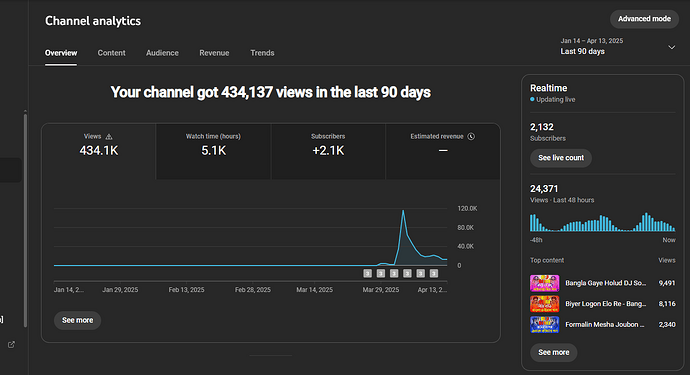Viewport: 690px width, 375px height.
Task: Open Biyer Logon Elo Re thumbnail
Action: [544, 304]
